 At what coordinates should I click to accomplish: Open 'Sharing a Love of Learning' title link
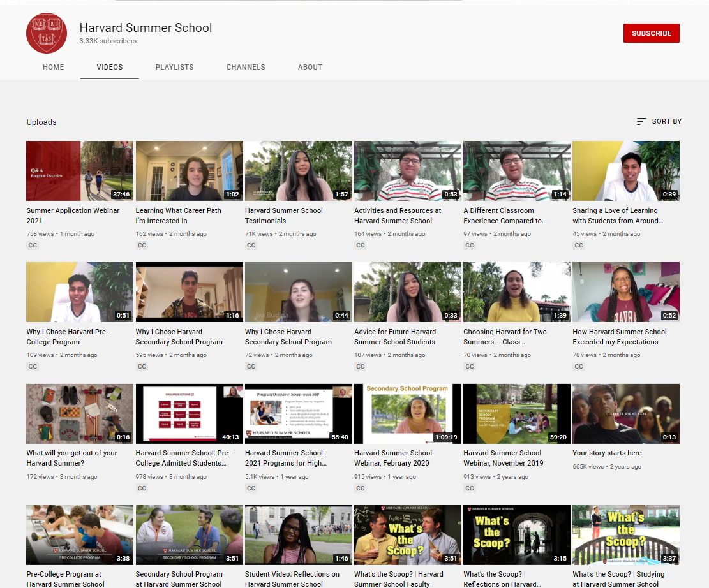click(x=618, y=216)
